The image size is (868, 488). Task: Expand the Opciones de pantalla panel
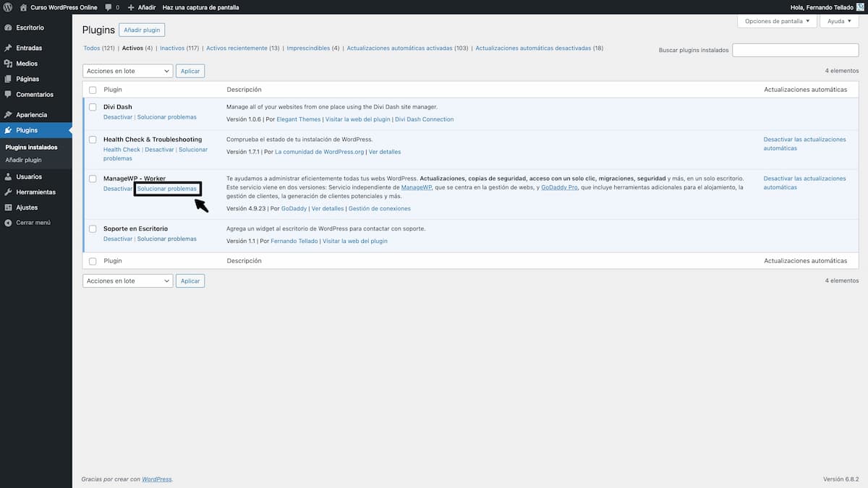776,21
